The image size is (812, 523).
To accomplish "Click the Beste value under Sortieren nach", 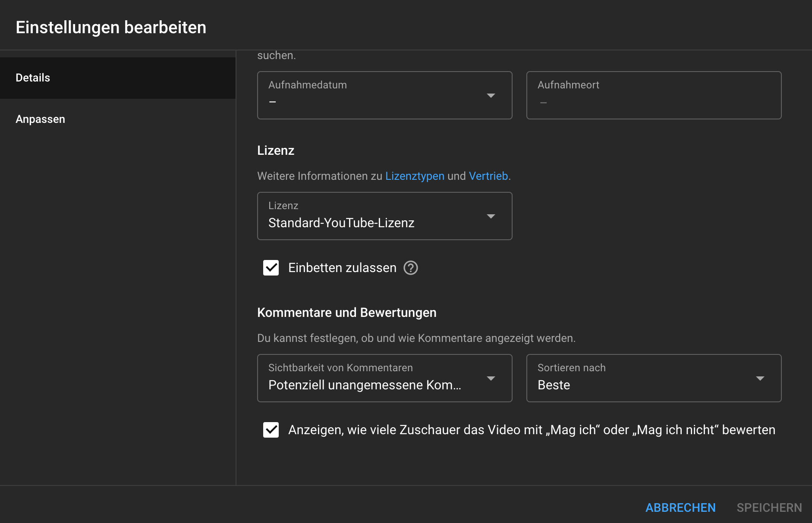I will click(554, 385).
